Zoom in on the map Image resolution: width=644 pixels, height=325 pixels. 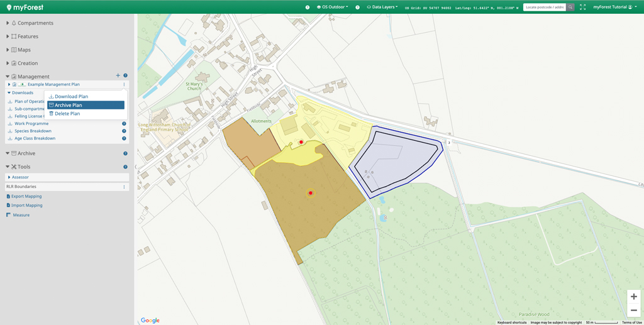coord(633,297)
